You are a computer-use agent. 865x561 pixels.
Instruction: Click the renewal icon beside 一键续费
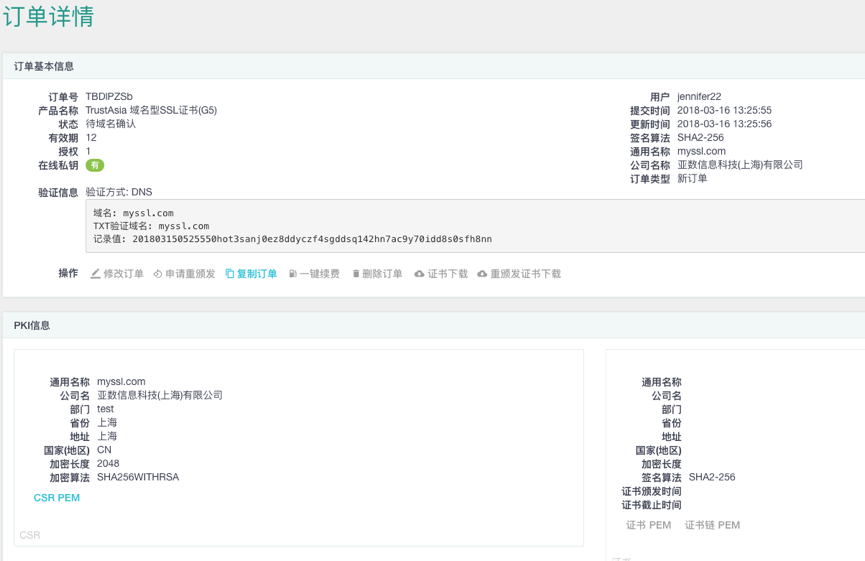293,274
